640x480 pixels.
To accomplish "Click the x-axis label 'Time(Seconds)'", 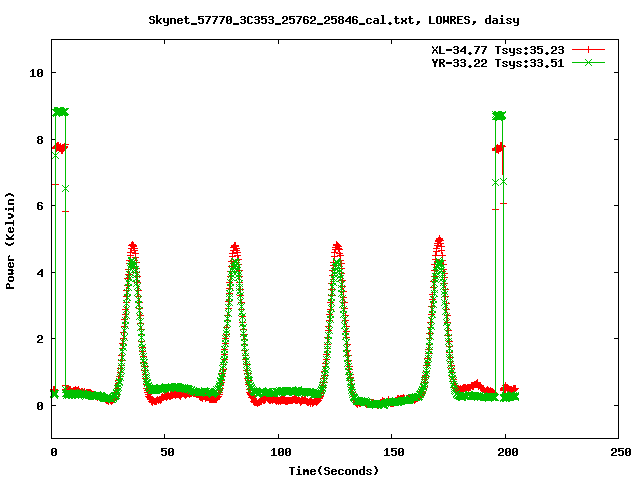I will [334, 471].
